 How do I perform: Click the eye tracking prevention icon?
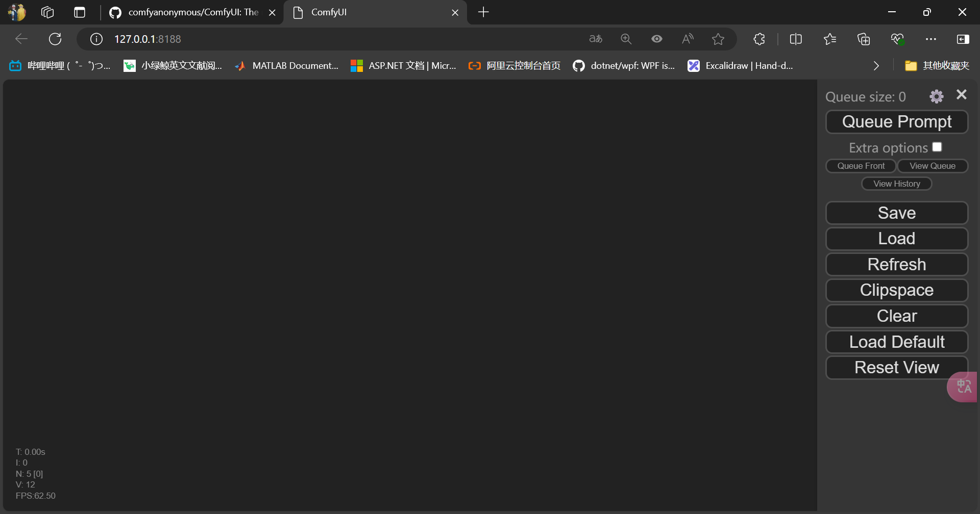pyautogui.click(x=657, y=39)
